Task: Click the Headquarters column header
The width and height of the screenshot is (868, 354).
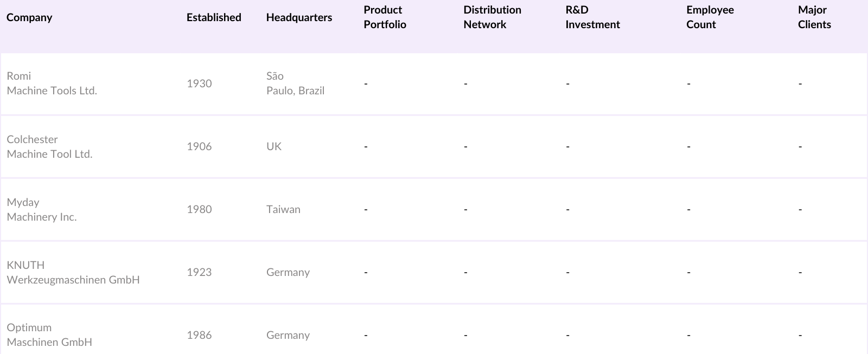Action: pos(299,17)
